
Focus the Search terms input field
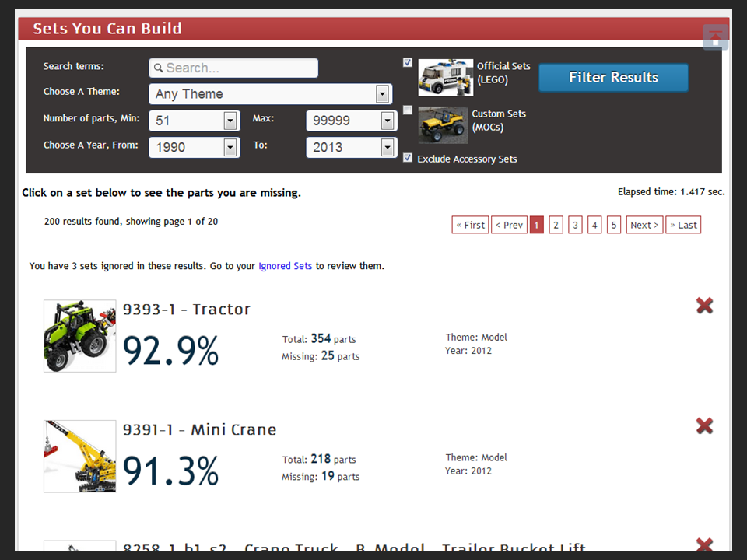point(233,68)
